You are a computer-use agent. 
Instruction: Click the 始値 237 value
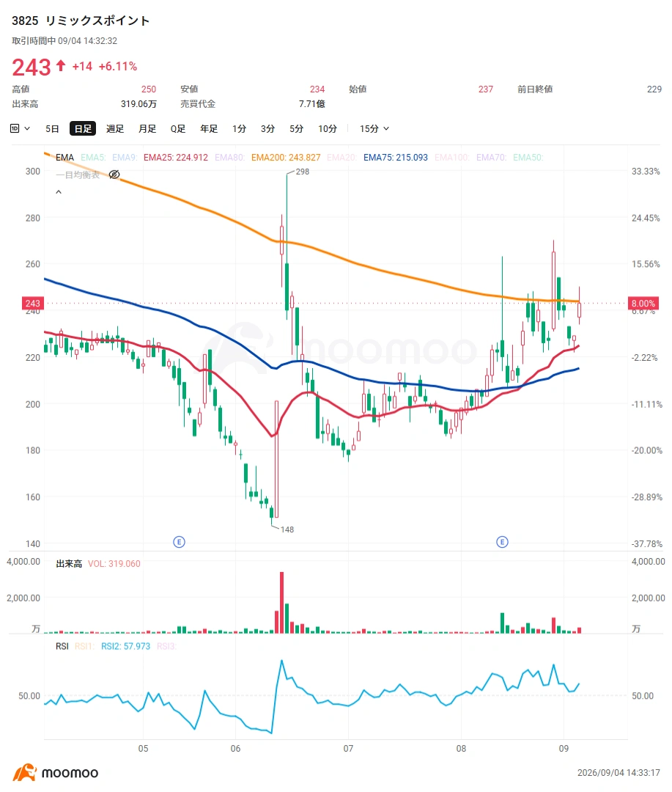pyautogui.click(x=486, y=89)
